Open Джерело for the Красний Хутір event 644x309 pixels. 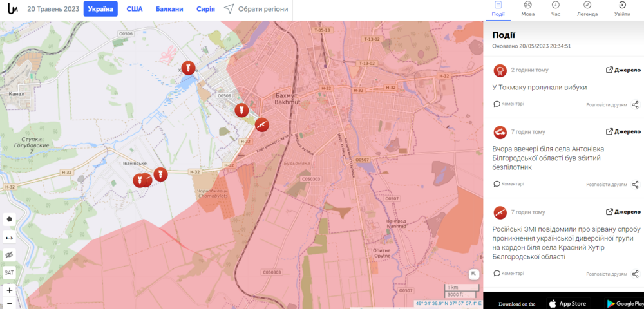pyautogui.click(x=623, y=212)
